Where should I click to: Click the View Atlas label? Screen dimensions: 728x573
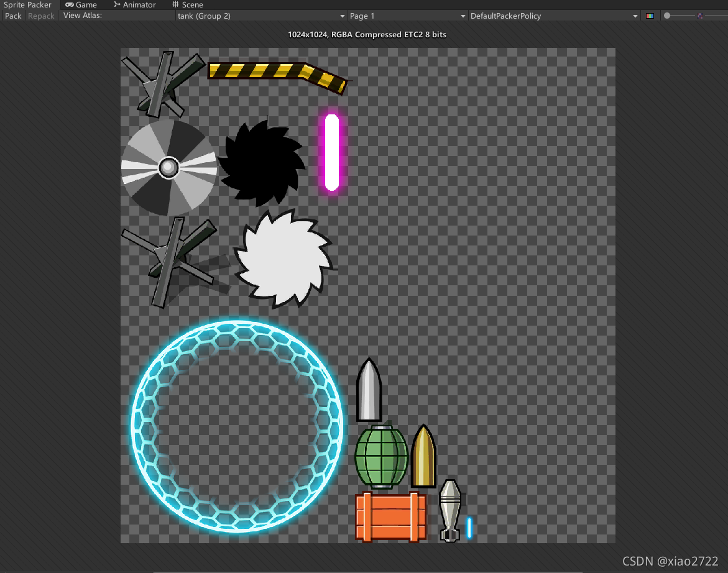pos(83,16)
